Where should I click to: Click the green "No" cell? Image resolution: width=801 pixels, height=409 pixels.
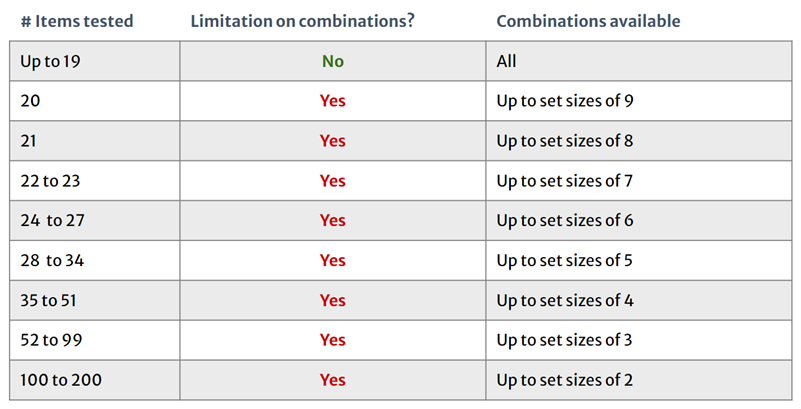point(333,61)
